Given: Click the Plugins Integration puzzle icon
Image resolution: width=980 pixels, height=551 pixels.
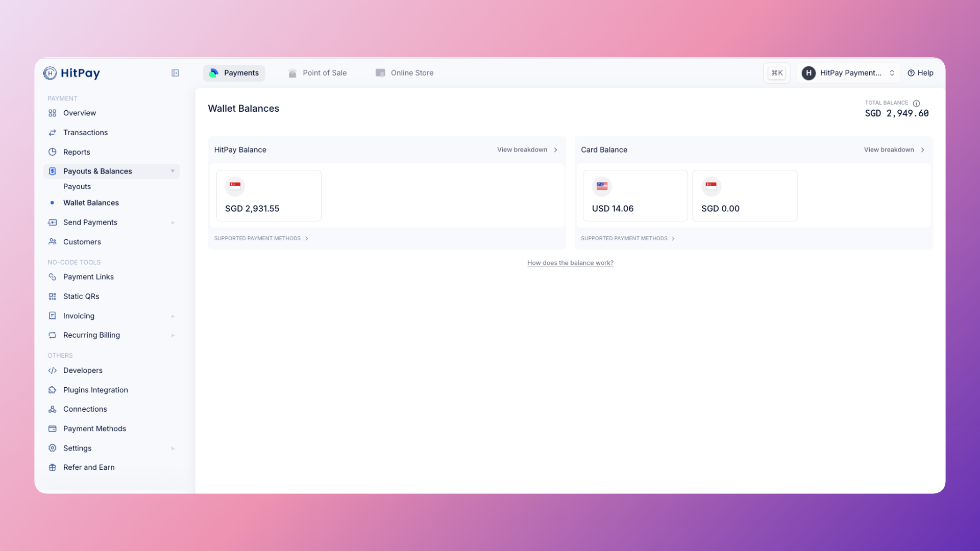Looking at the screenshot, I should pos(53,390).
